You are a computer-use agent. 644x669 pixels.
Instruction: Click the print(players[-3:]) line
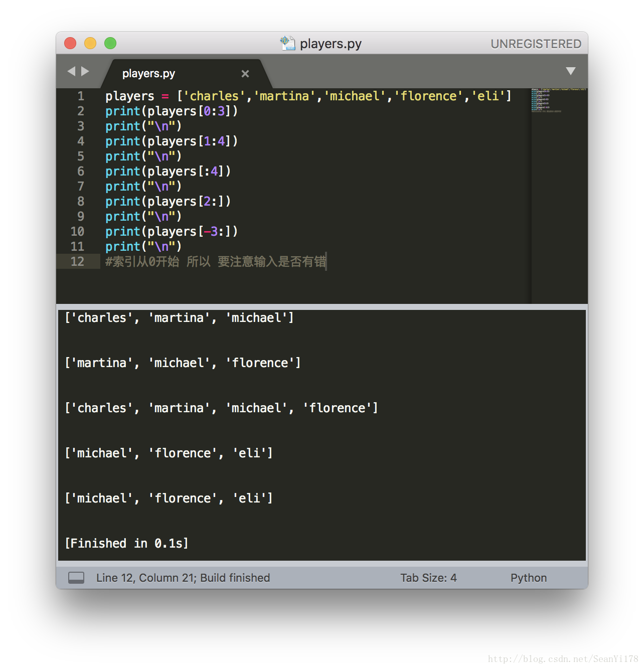pyautogui.click(x=172, y=231)
